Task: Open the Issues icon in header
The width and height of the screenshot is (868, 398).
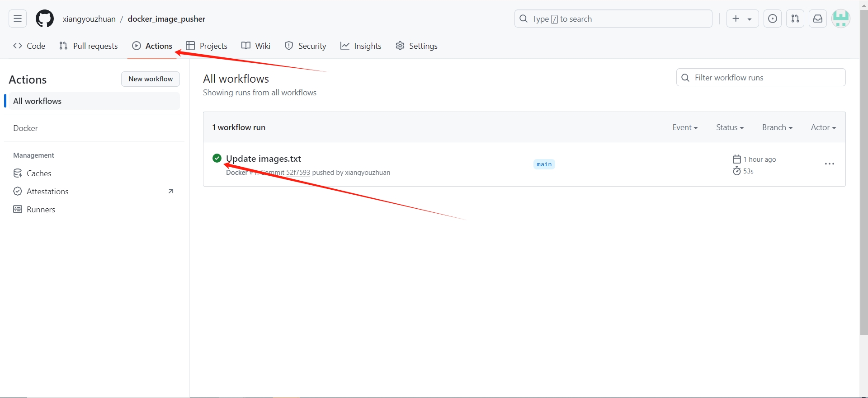Action: coord(773,19)
